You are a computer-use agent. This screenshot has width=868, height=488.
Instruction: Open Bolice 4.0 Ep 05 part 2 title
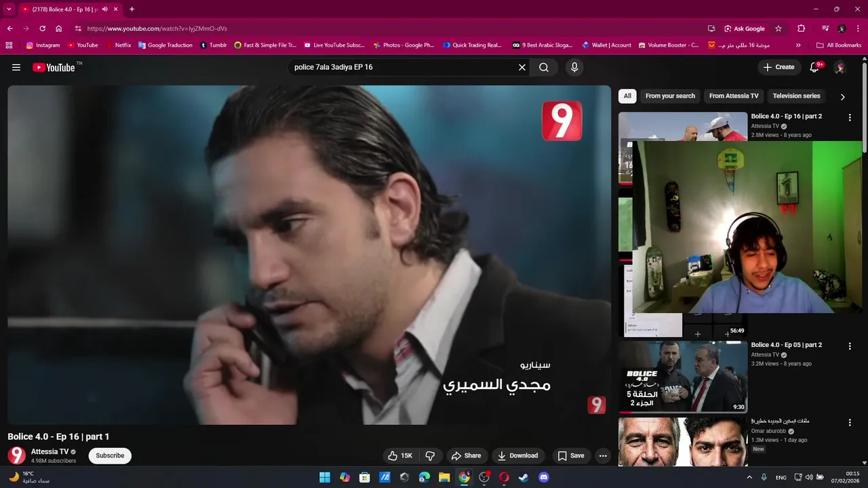tap(787, 344)
